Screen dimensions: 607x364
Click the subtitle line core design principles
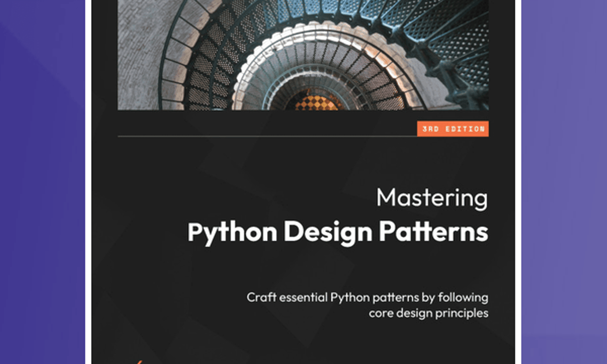[428, 313]
